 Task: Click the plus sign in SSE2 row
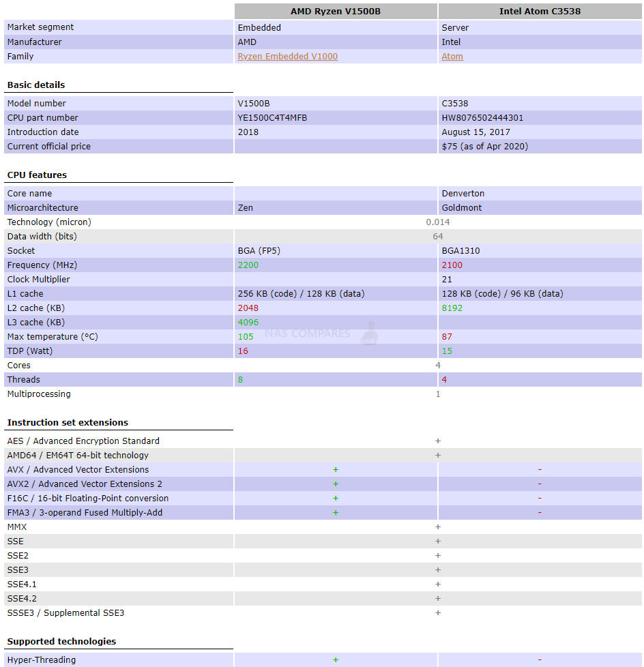coord(437,556)
